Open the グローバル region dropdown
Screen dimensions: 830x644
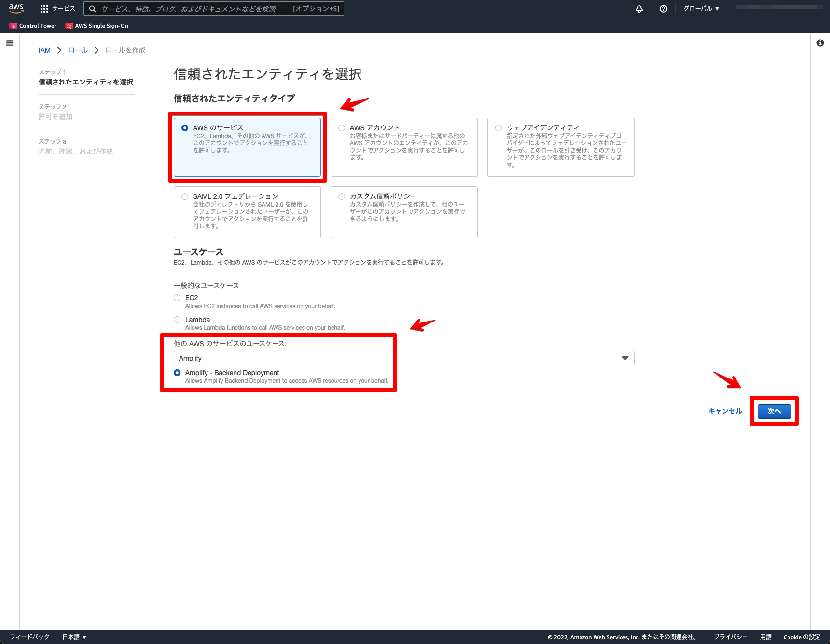701,9
